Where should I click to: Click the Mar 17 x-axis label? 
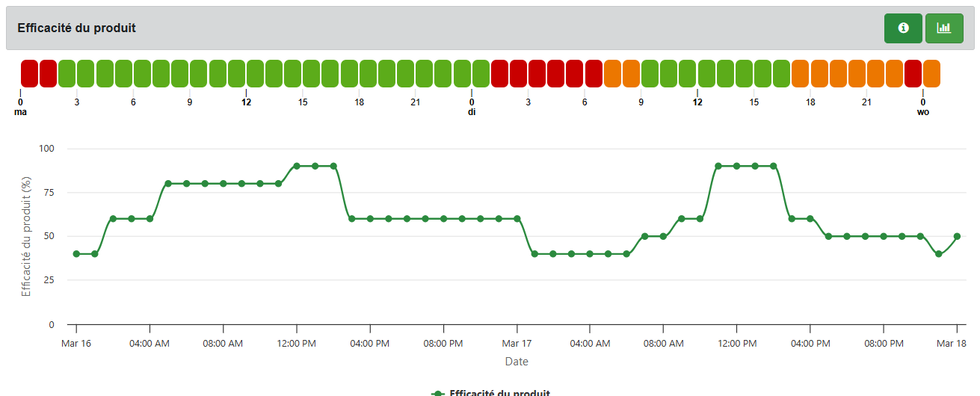click(517, 344)
